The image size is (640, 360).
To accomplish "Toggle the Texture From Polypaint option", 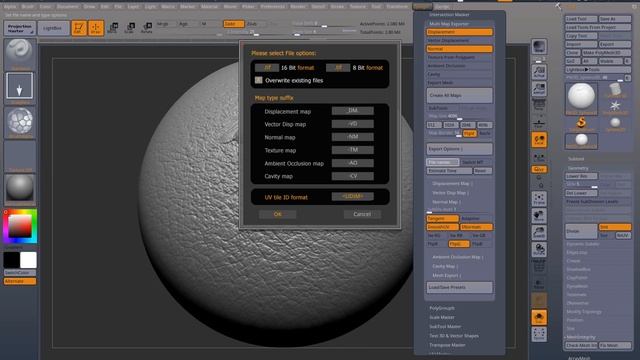I will (x=459, y=58).
